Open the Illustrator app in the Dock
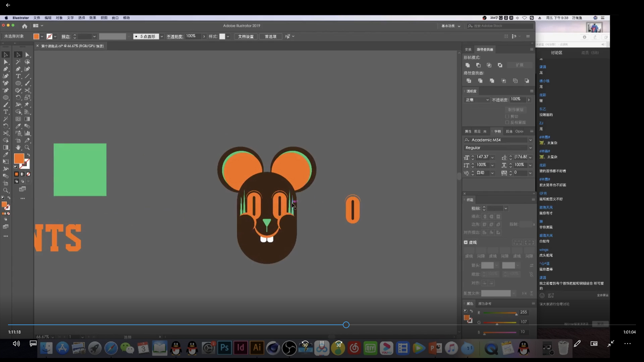 257,348
